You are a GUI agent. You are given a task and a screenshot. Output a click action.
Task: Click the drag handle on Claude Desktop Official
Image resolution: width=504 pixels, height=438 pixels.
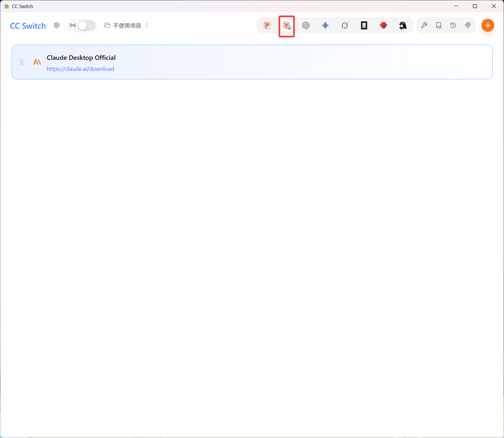(22, 62)
